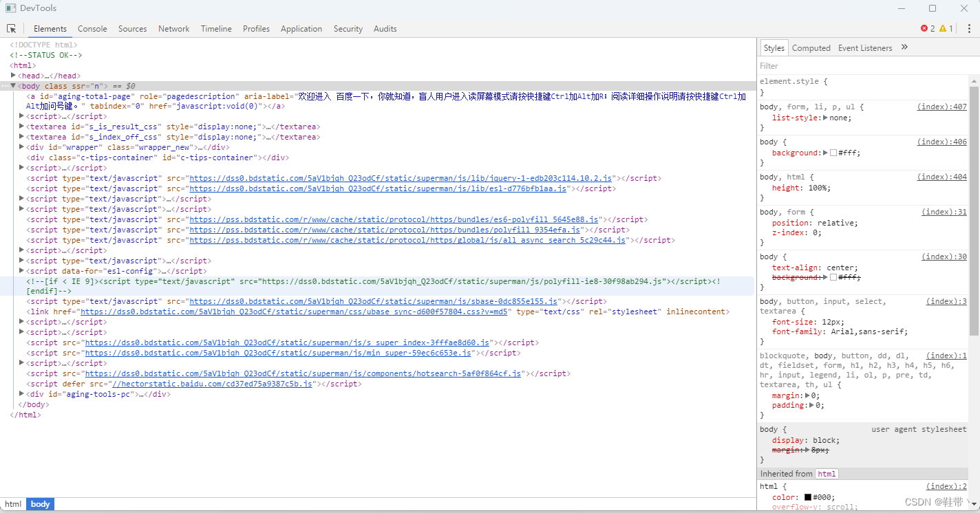The height and width of the screenshot is (513, 980).
Task: Expand the div wrapper node
Action: pyautogui.click(x=21, y=147)
